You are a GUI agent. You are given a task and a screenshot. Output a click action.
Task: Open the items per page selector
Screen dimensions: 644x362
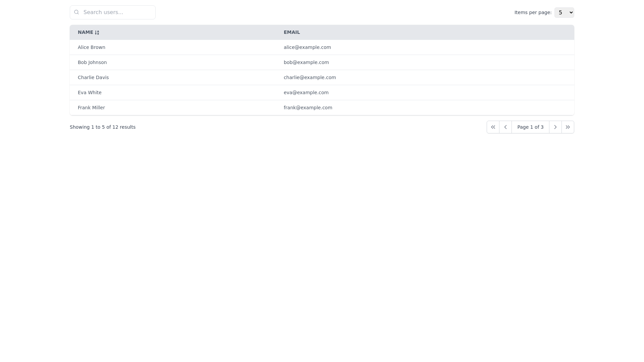click(x=564, y=12)
